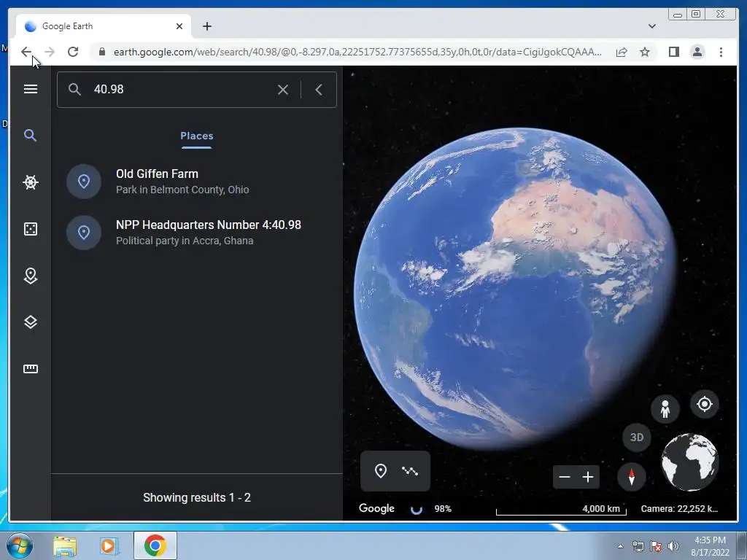This screenshot has width=747, height=560.
Task: Open File Explorer from taskbar
Action: click(65, 546)
